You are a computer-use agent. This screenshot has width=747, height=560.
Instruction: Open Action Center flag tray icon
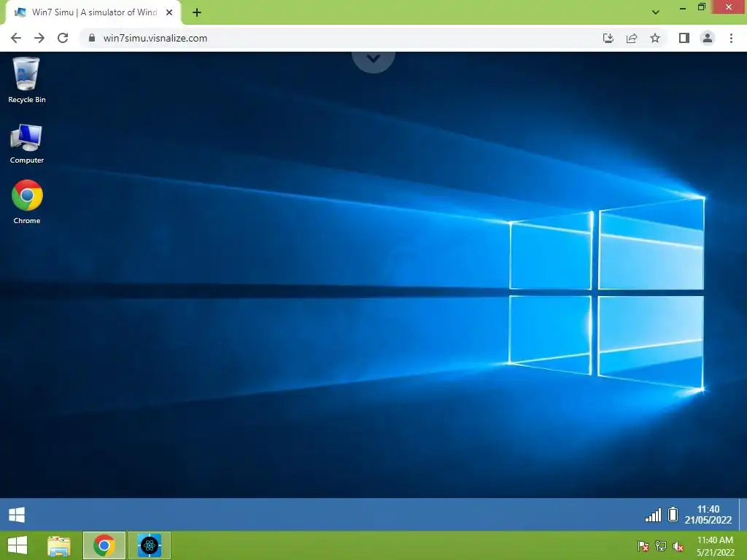point(643,546)
